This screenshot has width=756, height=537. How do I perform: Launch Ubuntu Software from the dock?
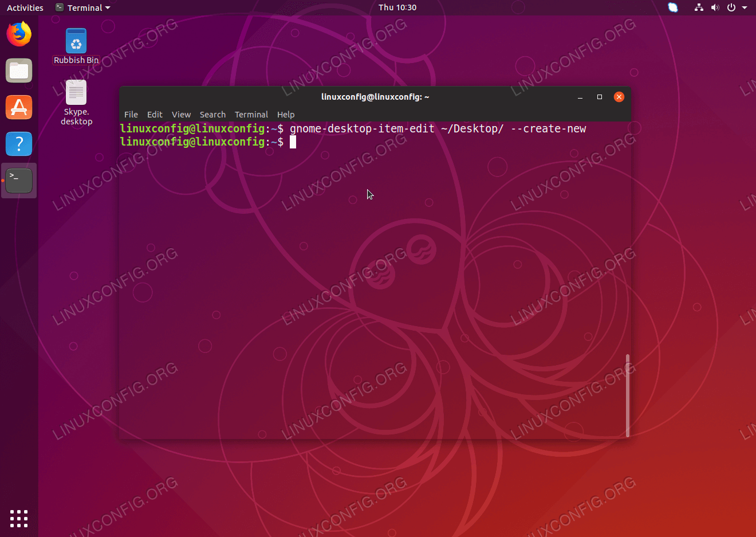(19, 107)
